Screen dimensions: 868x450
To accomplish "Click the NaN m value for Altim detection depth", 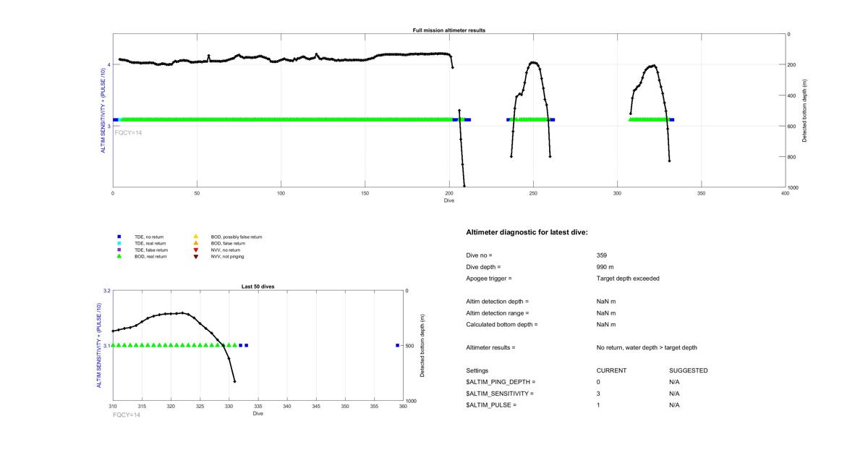I will point(606,302).
